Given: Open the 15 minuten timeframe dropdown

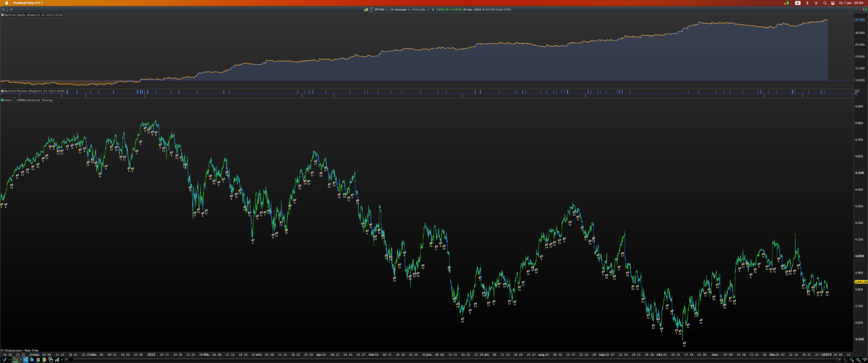Looking at the screenshot, I should tap(400, 9).
